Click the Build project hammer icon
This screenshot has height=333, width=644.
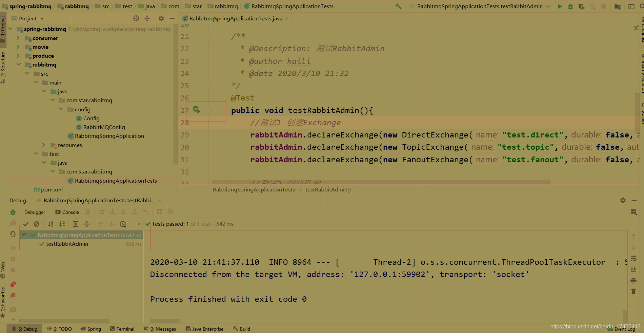click(x=398, y=6)
